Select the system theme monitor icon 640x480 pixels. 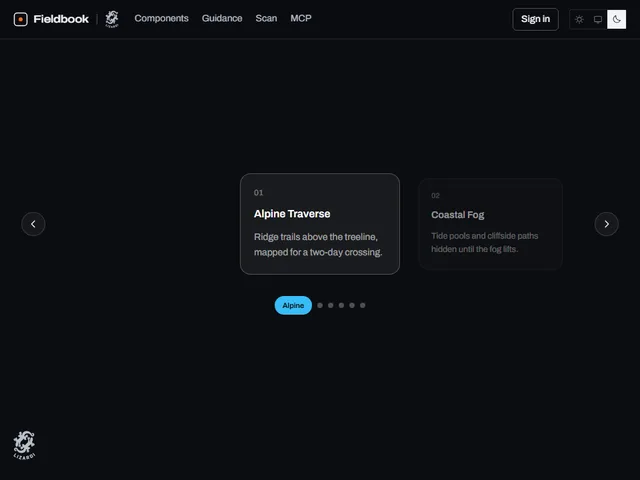click(x=598, y=19)
